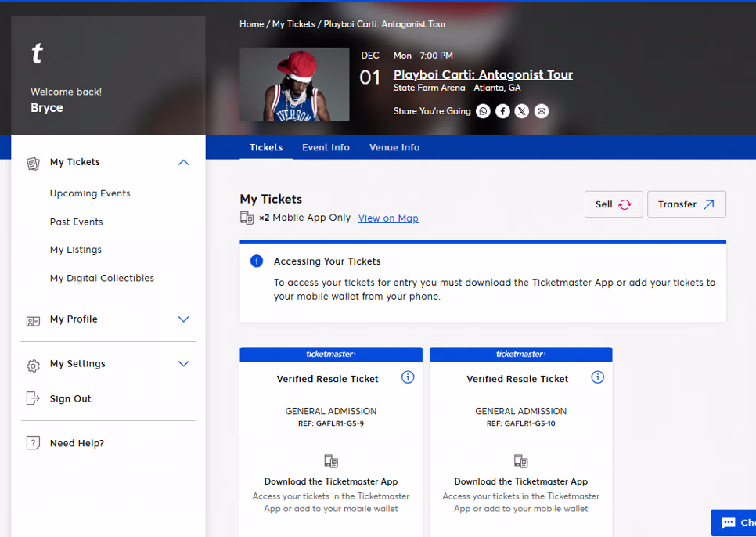Click Sign Out label
Image resolution: width=756 pixels, height=537 pixels.
(x=70, y=398)
